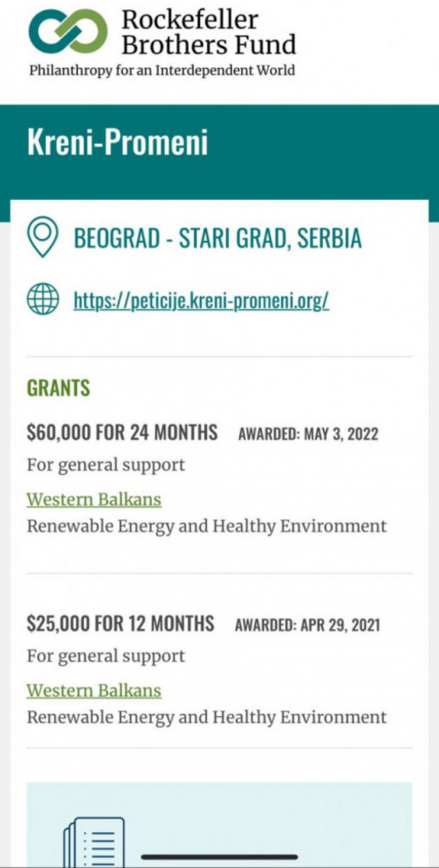Click the Kreni-Promeni page heading

pos(118,142)
